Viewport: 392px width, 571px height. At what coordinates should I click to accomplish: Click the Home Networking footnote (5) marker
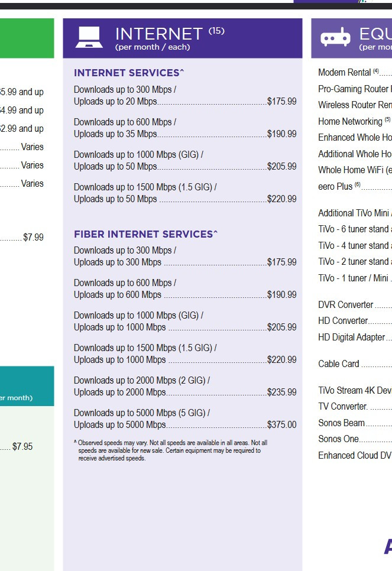click(x=387, y=119)
